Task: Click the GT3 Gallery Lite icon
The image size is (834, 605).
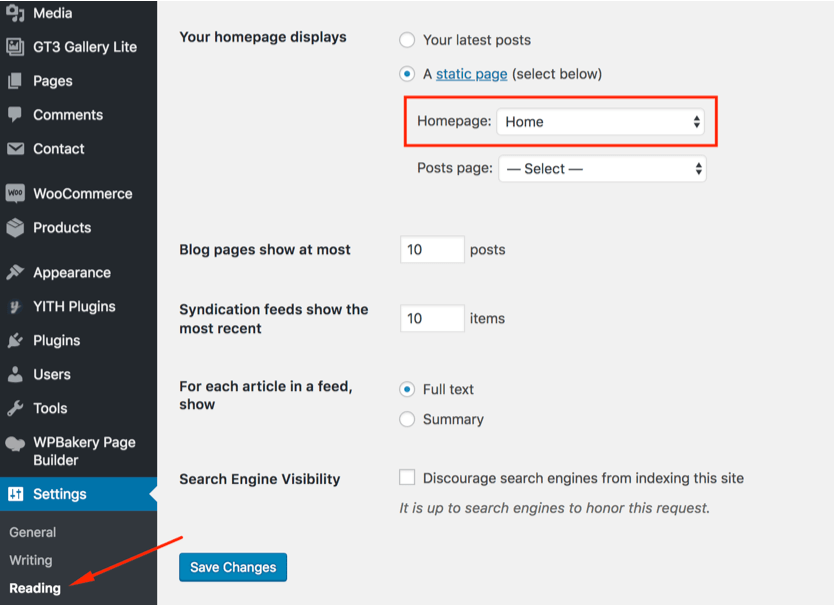Action: pos(15,47)
